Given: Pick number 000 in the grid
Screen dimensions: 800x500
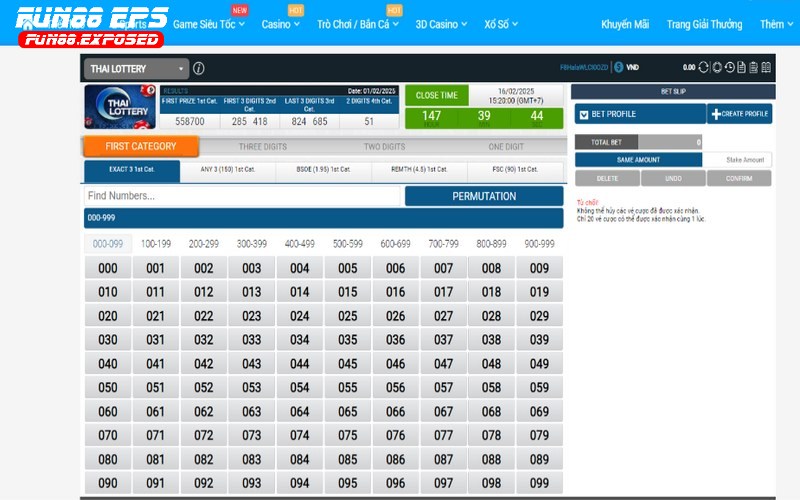Looking at the screenshot, I should tap(108, 268).
